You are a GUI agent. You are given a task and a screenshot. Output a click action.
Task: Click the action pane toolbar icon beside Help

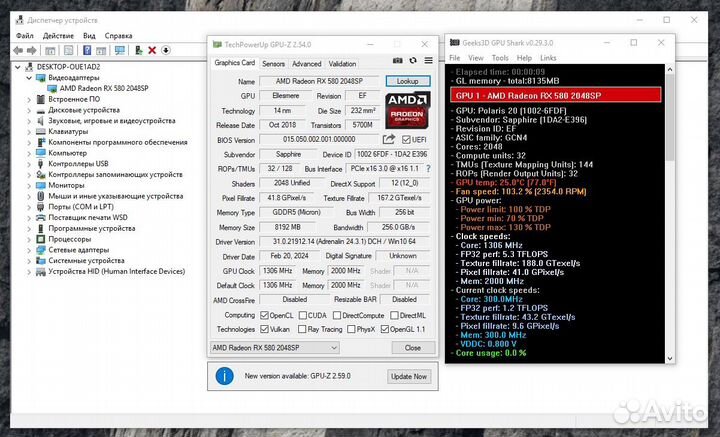101,50
